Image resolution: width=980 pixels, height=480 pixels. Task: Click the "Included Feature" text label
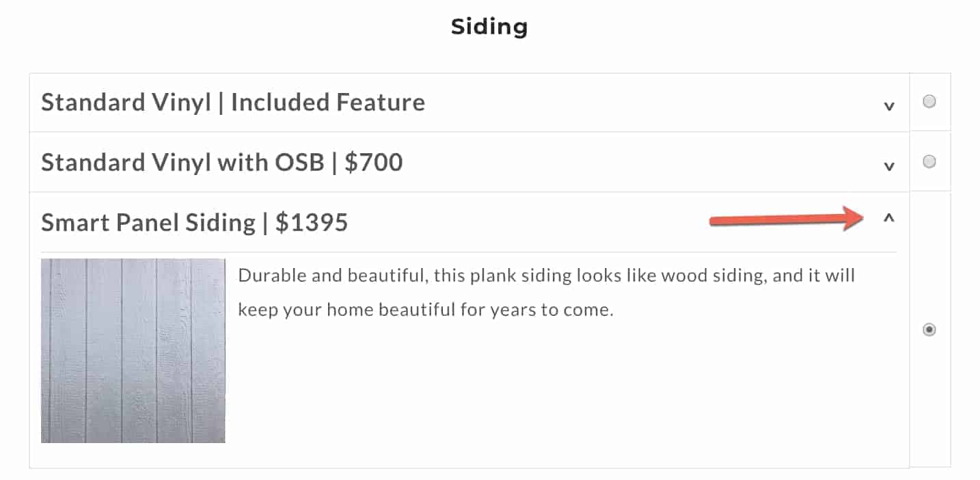click(x=328, y=103)
